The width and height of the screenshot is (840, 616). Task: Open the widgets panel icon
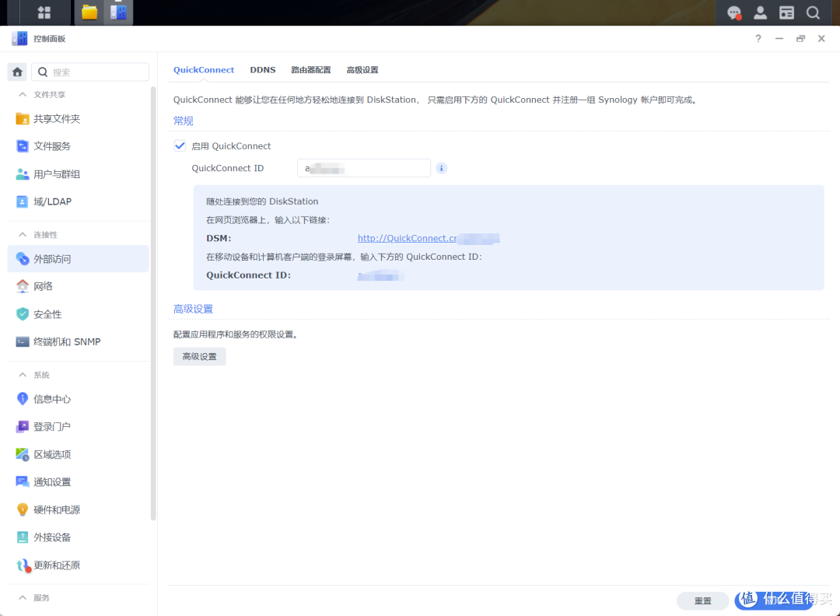[x=786, y=13]
